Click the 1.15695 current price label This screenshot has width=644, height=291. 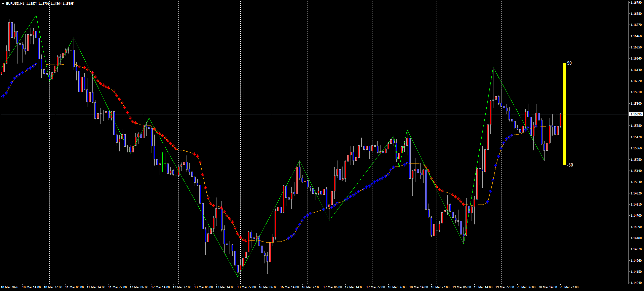(636, 114)
